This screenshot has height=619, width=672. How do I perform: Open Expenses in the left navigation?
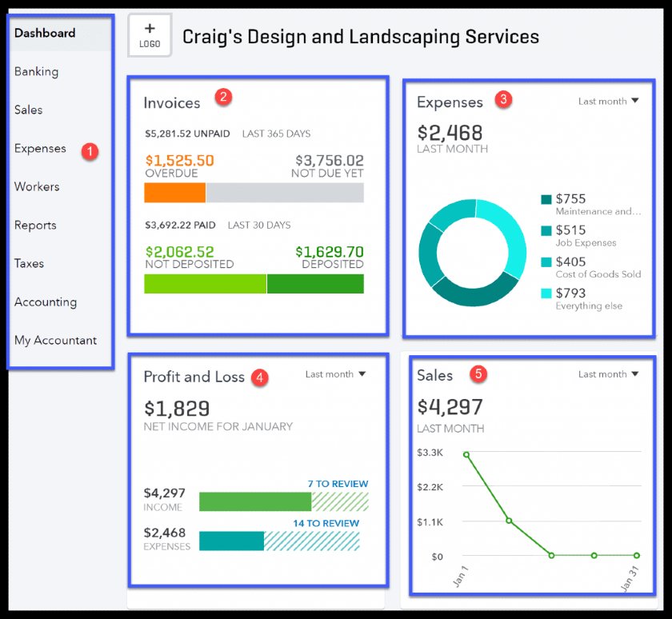point(40,148)
